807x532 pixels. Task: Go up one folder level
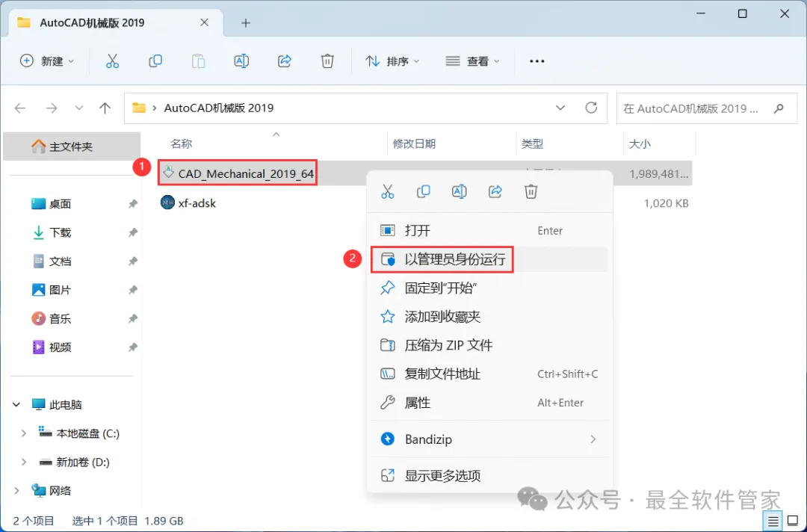(x=105, y=108)
